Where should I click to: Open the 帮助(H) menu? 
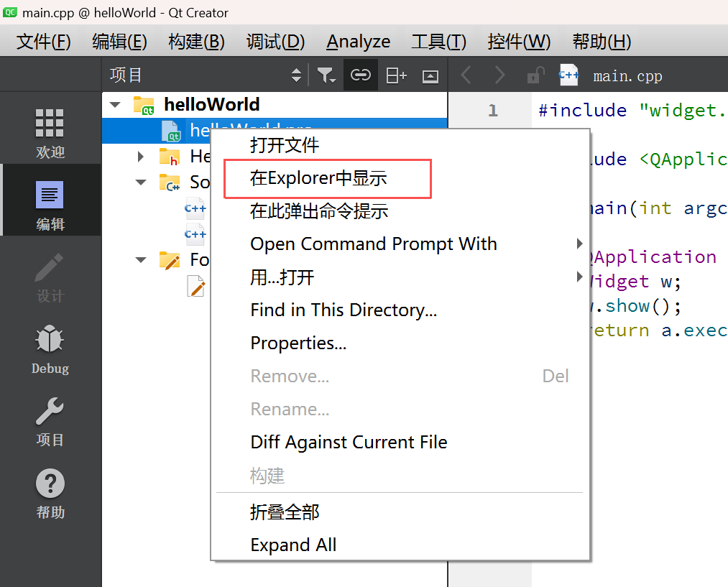point(602,42)
